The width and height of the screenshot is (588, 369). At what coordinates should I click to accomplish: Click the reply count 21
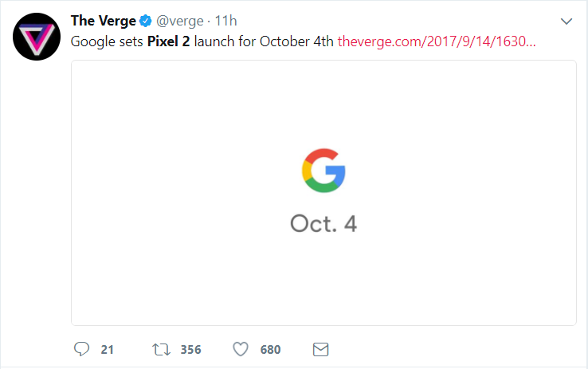tap(108, 349)
